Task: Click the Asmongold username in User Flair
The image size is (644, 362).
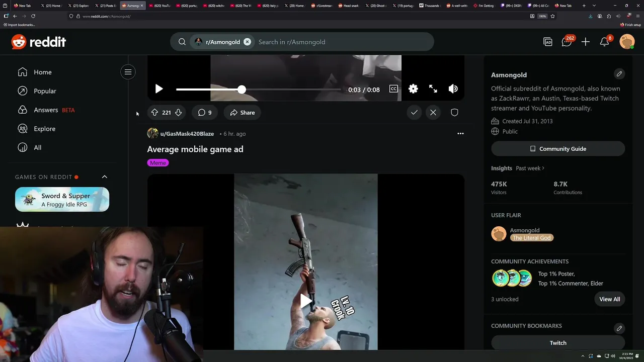Action: [x=525, y=230]
